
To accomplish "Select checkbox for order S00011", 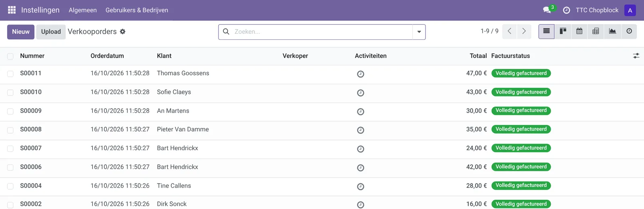I will 10,74.
